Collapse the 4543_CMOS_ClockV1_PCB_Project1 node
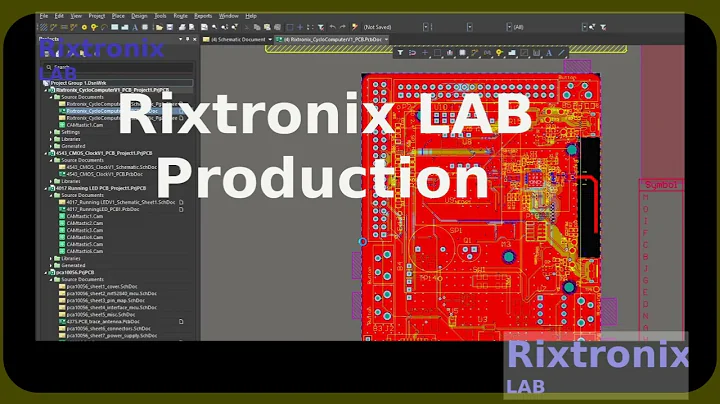The image size is (720, 404). click(46, 153)
